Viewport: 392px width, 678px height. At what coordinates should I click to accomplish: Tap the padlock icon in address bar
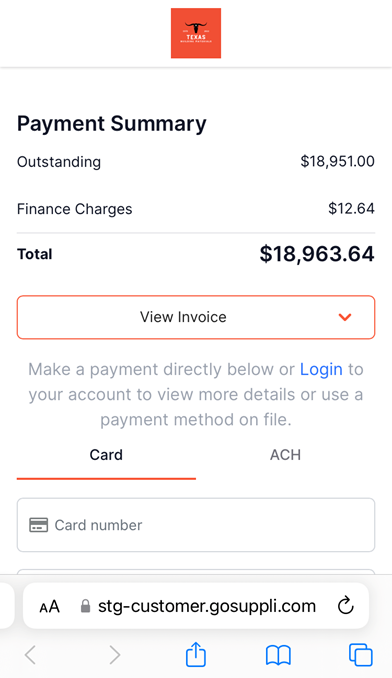(86, 606)
